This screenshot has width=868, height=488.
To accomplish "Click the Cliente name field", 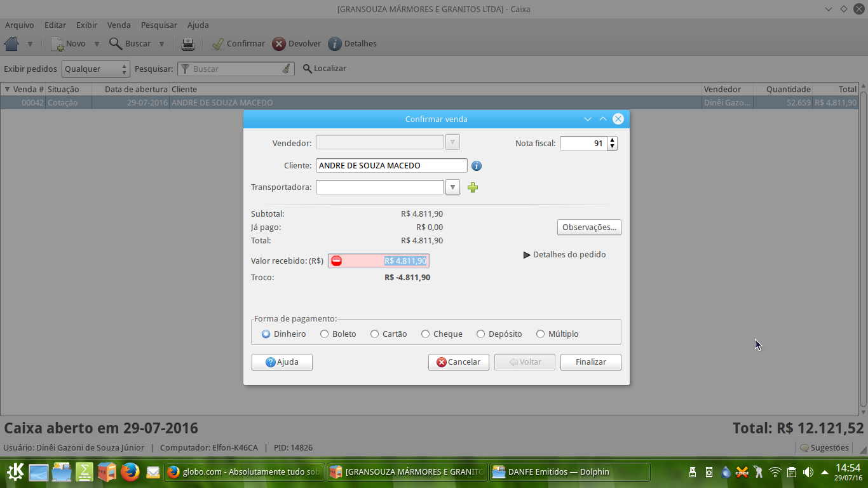I will 391,165.
